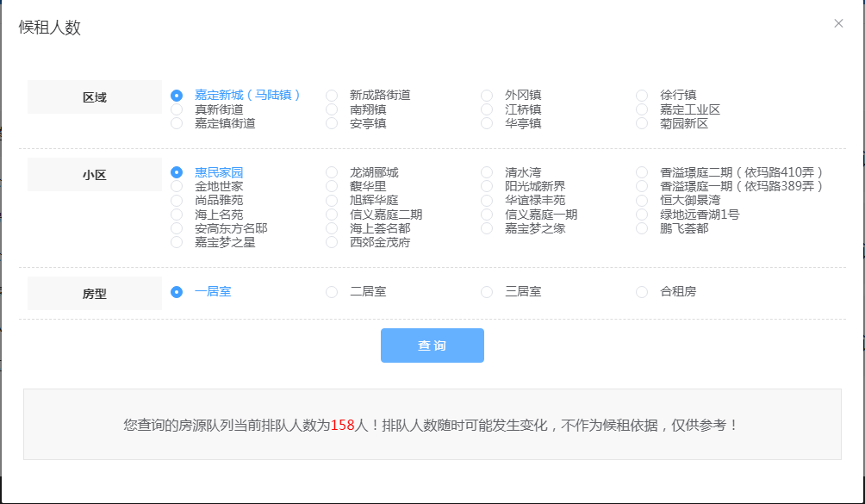
Task: Pick 嘉定工业区 in region list
Action: [642, 109]
